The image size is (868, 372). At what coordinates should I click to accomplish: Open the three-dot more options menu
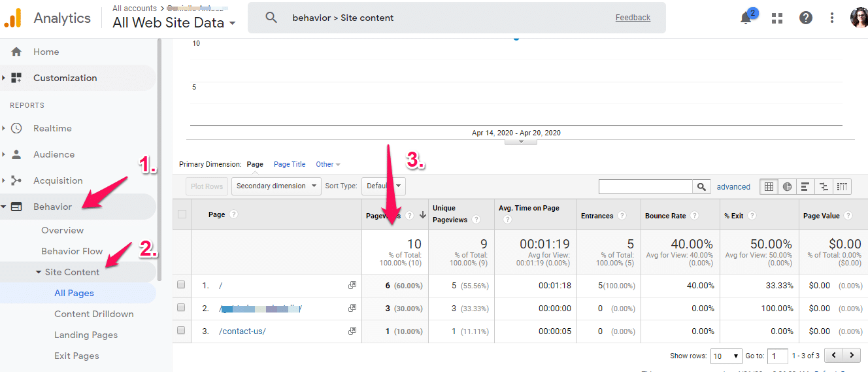click(832, 18)
